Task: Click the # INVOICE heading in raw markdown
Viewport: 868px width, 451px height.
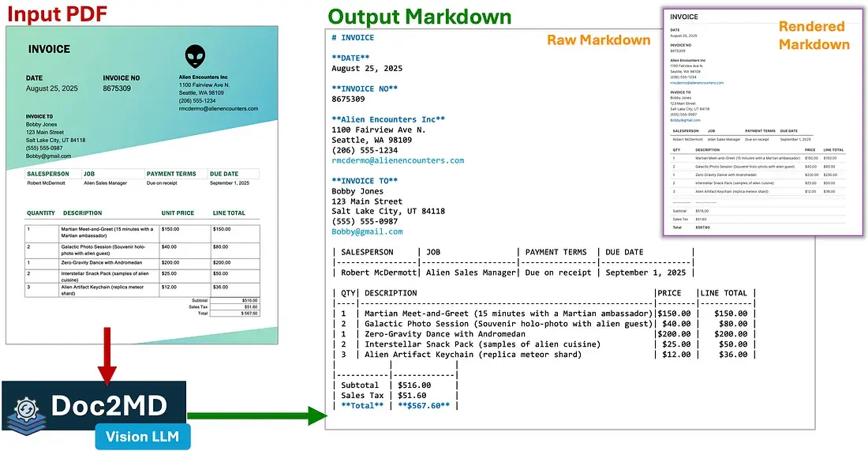Action: [x=353, y=38]
